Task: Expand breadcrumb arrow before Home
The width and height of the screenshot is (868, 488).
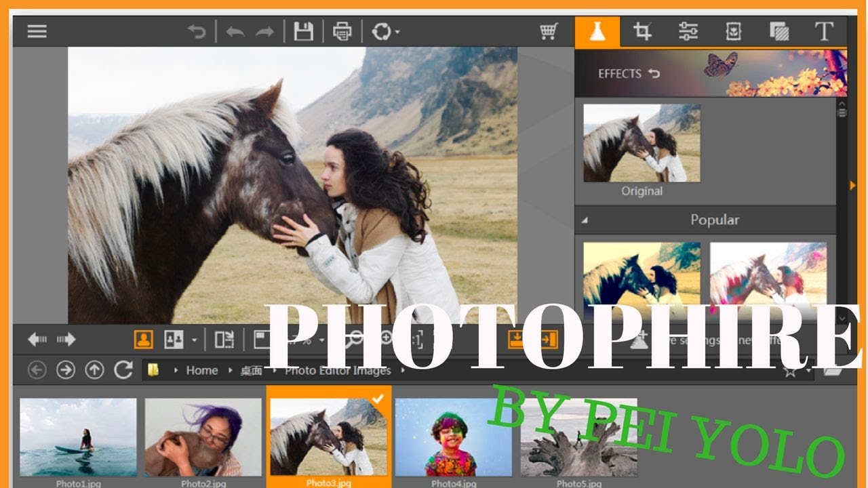Action: pos(176,371)
